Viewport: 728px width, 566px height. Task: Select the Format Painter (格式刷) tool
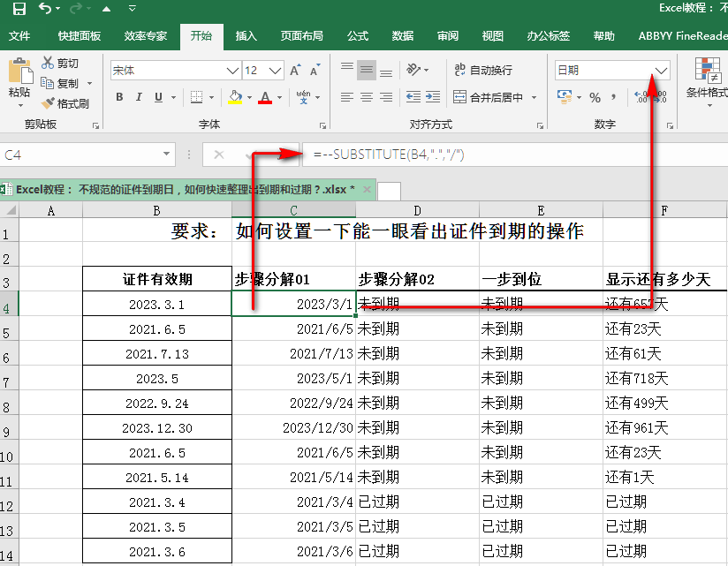(48, 104)
